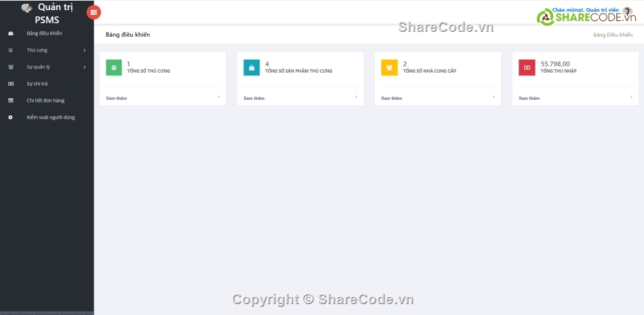Click Xem thêm under Tổng thu nhập

pos(529,98)
